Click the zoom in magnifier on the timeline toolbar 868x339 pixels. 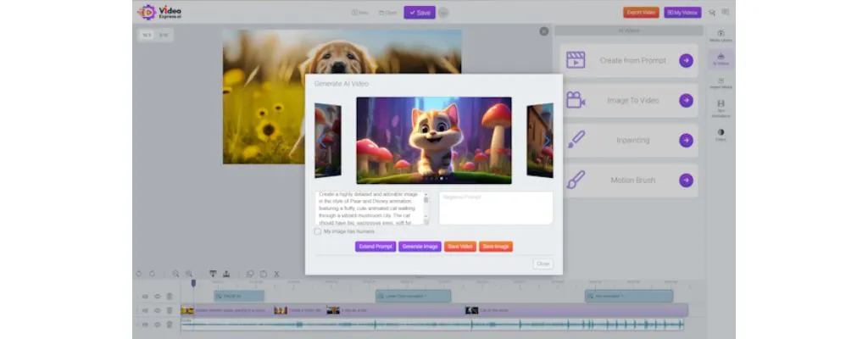(189, 274)
